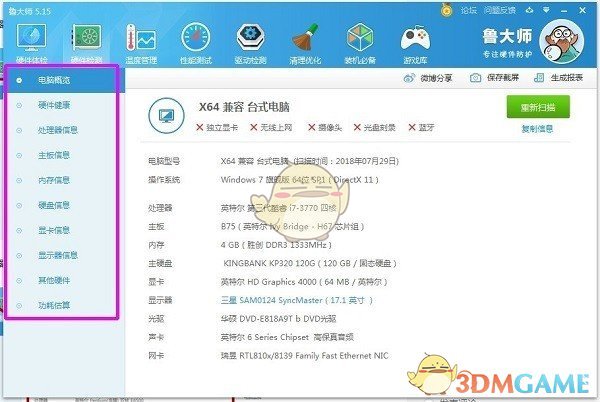Screen dimensions: 600x402
Task: Click the 鲁大师 old man avatar
Action: point(561,42)
